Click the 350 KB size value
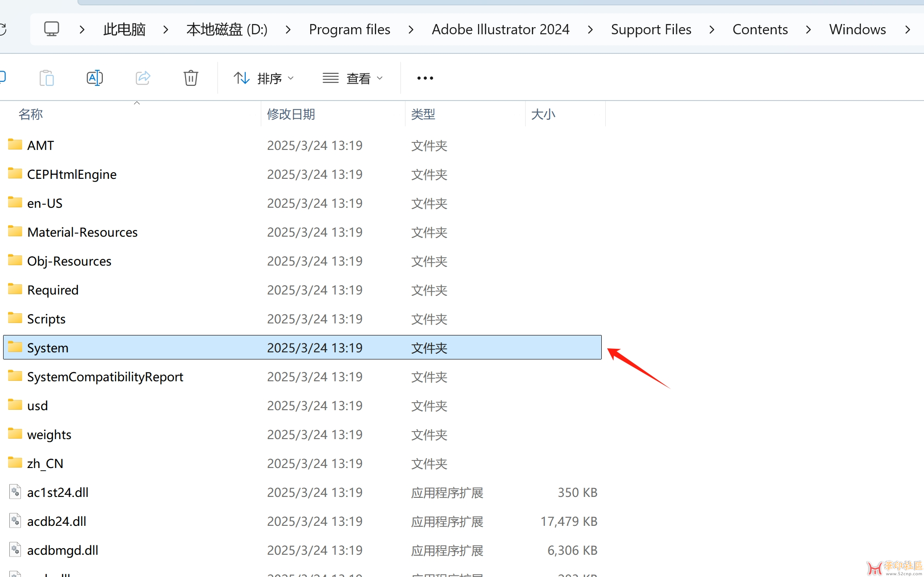The width and height of the screenshot is (924, 577). (578, 492)
